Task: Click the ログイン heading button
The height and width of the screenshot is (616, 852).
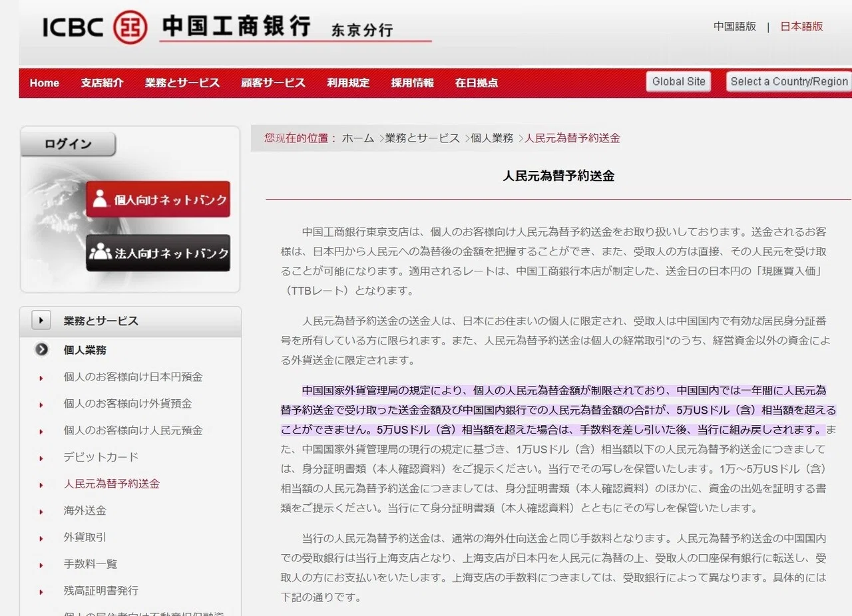Action: 68,144
